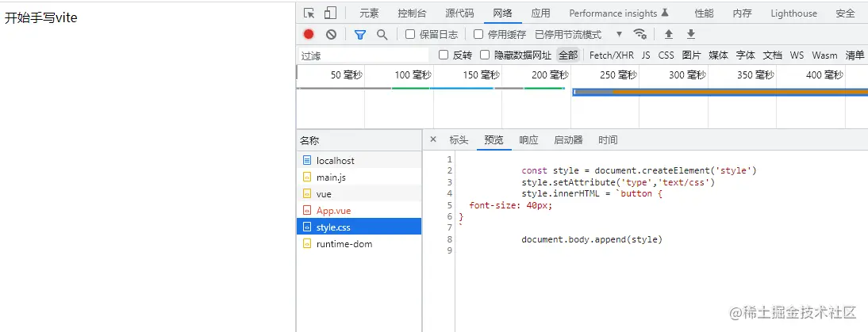Open the 应用 panel tab
868x332 pixels.
point(541,13)
